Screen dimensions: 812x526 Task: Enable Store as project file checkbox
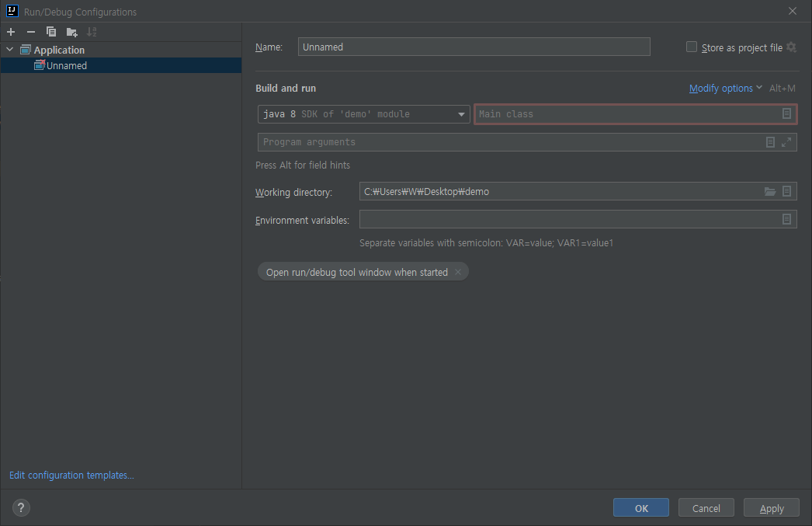[692, 47]
